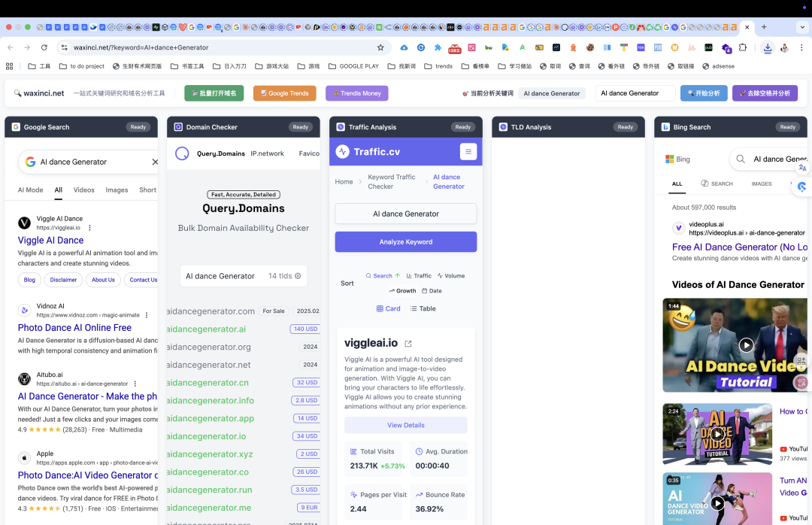
Task: Open viggleai.io external link icon
Action: [408, 344]
